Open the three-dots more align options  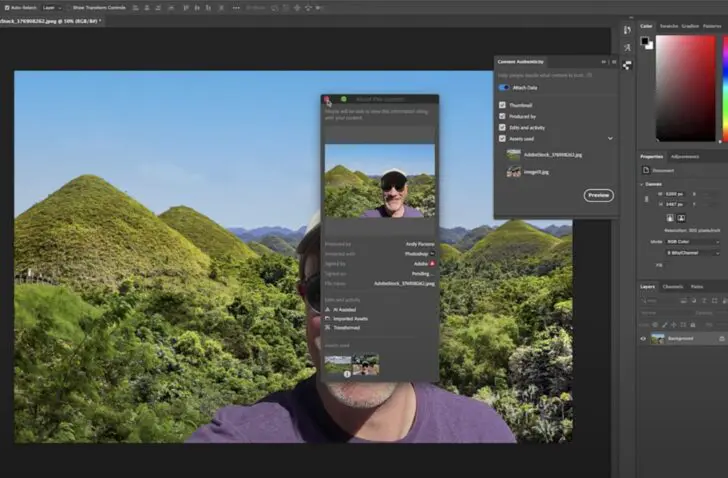point(236,8)
